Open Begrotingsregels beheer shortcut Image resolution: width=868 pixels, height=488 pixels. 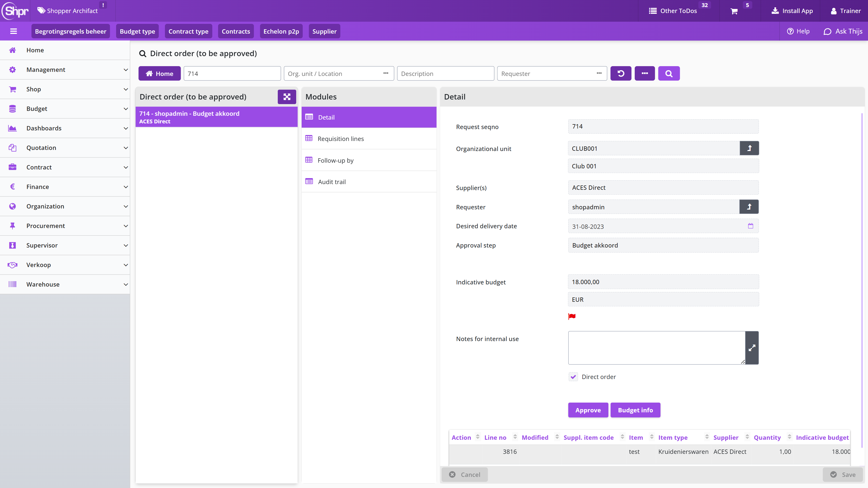pyautogui.click(x=71, y=31)
